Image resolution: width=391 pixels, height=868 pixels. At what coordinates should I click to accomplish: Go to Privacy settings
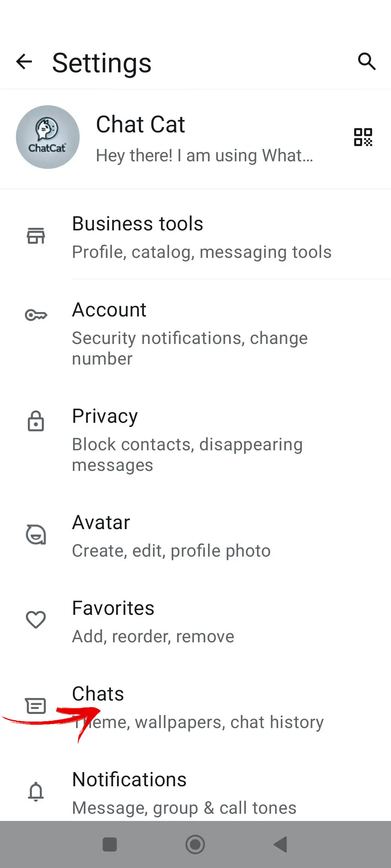(187, 439)
